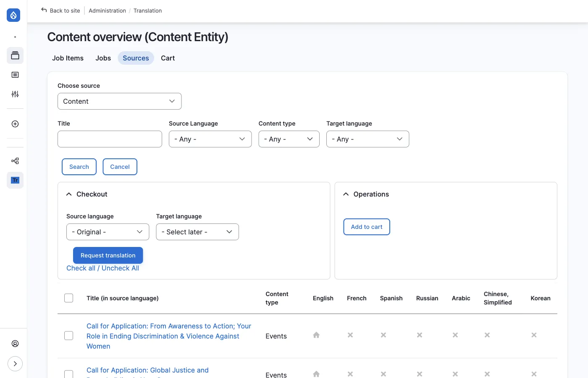Open the Configuration sliders icon in sidebar

click(x=15, y=94)
